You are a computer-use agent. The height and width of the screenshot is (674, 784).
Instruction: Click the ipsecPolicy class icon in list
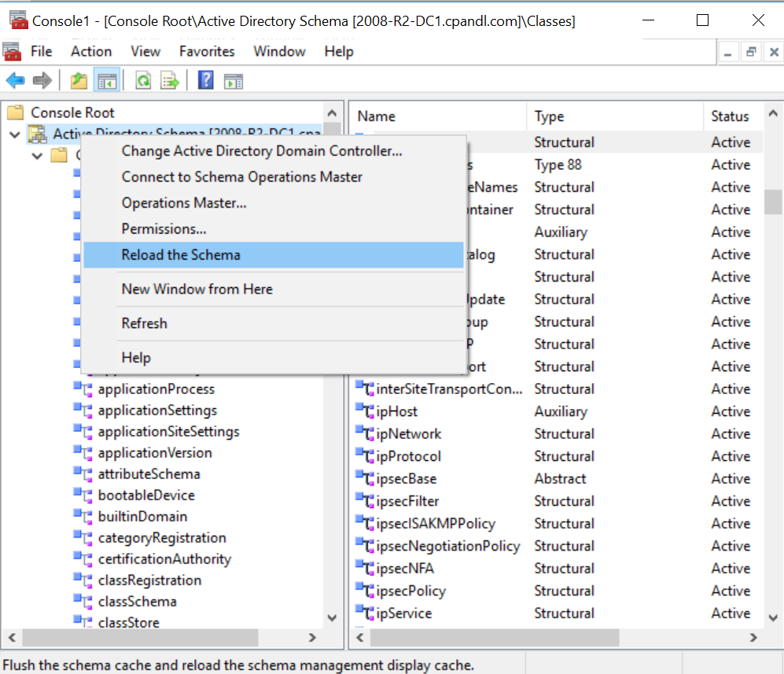[x=365, y=591]
